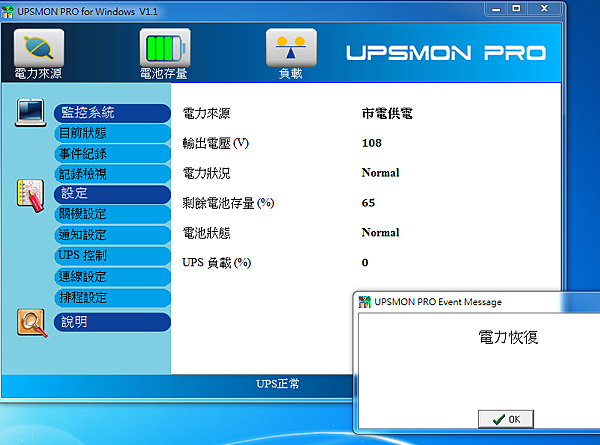The width and height of the screenshot is (600, 445).
Task: Open the 關機設定 menu item
Action: (x=112, y=214)
